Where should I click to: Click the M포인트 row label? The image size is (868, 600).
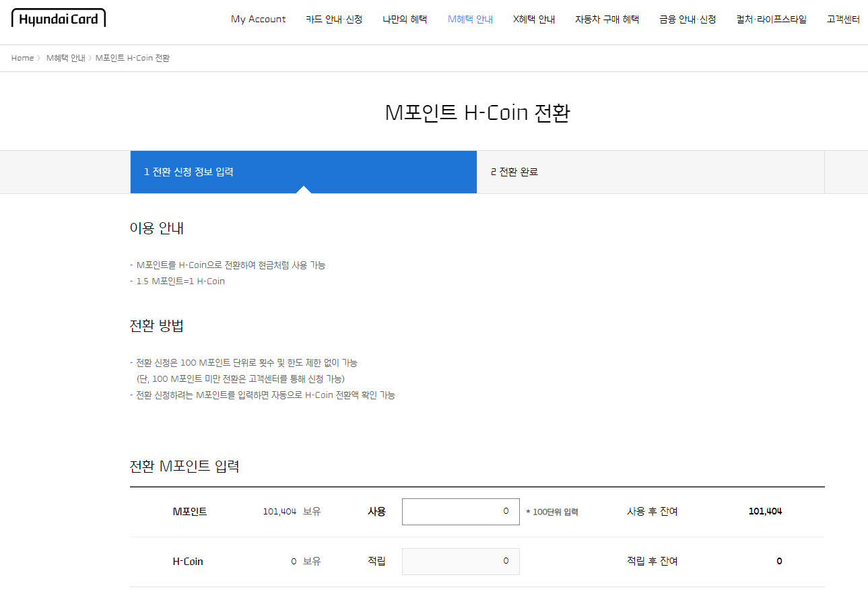[x=190, y=512]
